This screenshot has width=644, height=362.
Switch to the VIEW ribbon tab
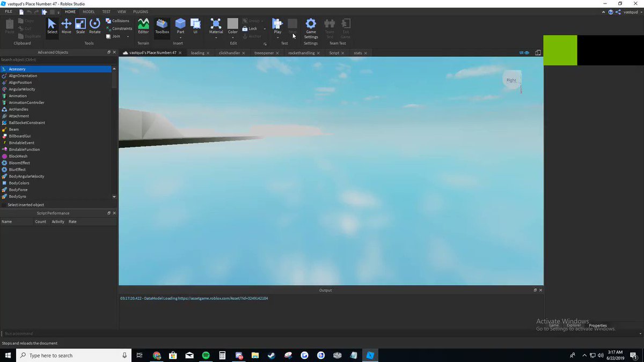122,11
